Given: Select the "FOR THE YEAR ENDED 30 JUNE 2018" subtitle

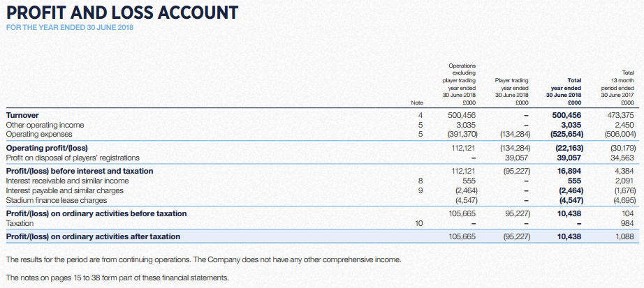Looking at the screenshot, I should [69, 28].
